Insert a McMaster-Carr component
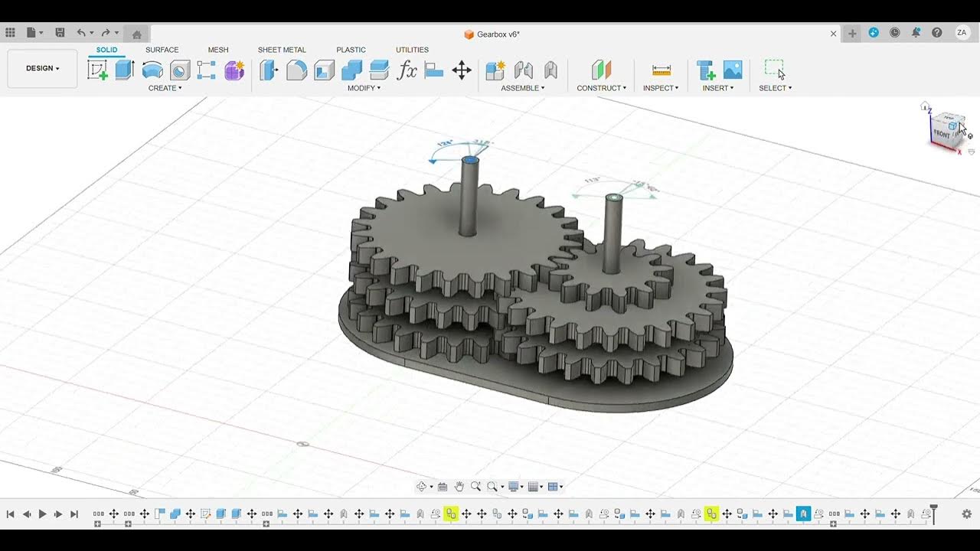This screenshot has width=980, height=551. tap(705, 70)
